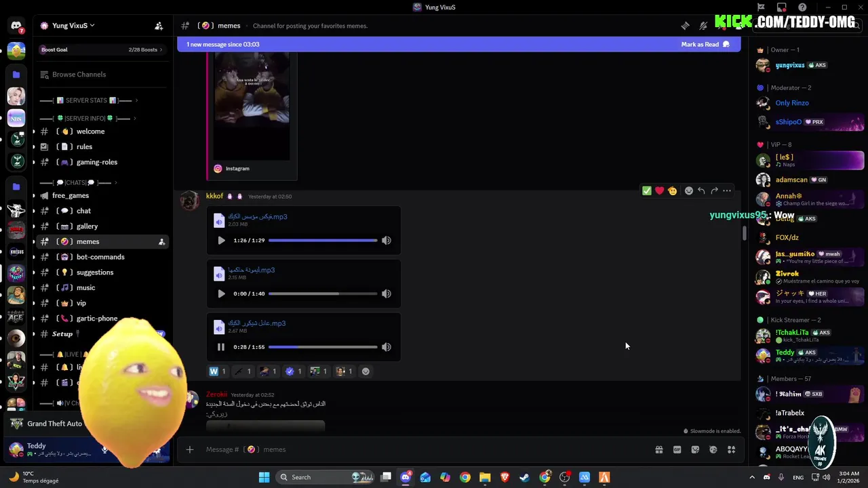Toggle notification settings bell in header
868x488 pixels.
(x=703, y=26)
